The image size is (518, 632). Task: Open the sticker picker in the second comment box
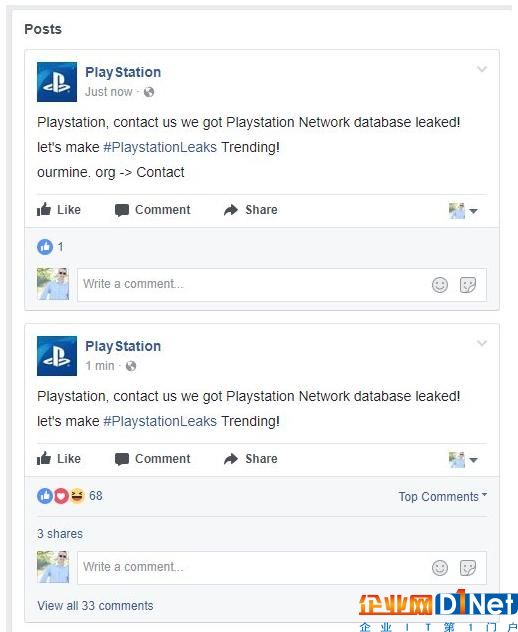pyautogui.click(x=468, y=568)
